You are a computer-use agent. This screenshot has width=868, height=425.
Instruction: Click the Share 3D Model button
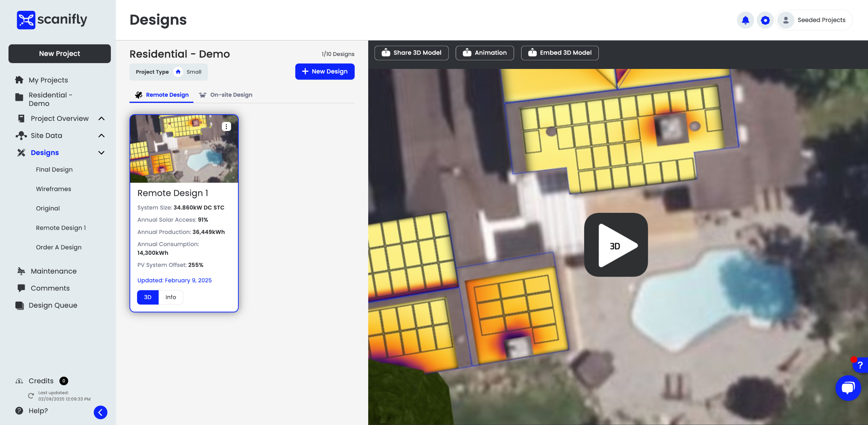click(411, 53)
